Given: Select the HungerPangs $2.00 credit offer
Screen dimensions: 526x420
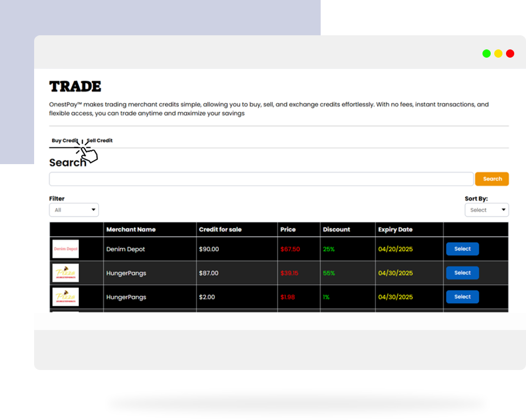Looking at the screenshot, I should click(462, 297).
